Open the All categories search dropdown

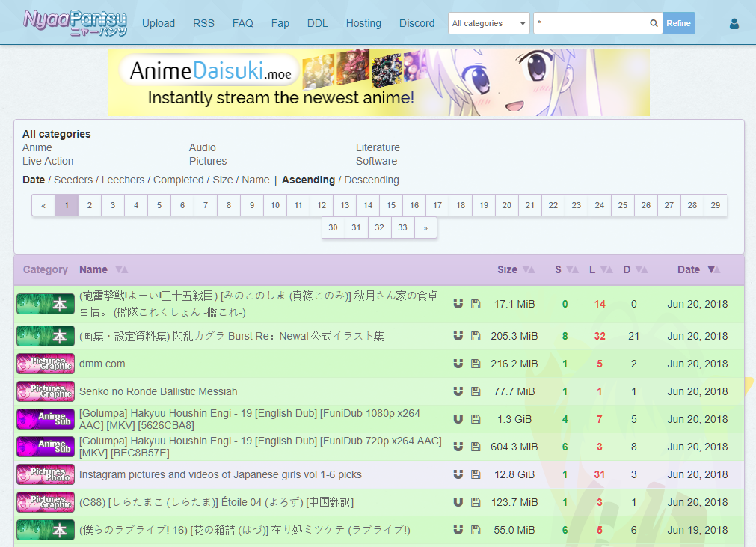[x=489, y=23]
